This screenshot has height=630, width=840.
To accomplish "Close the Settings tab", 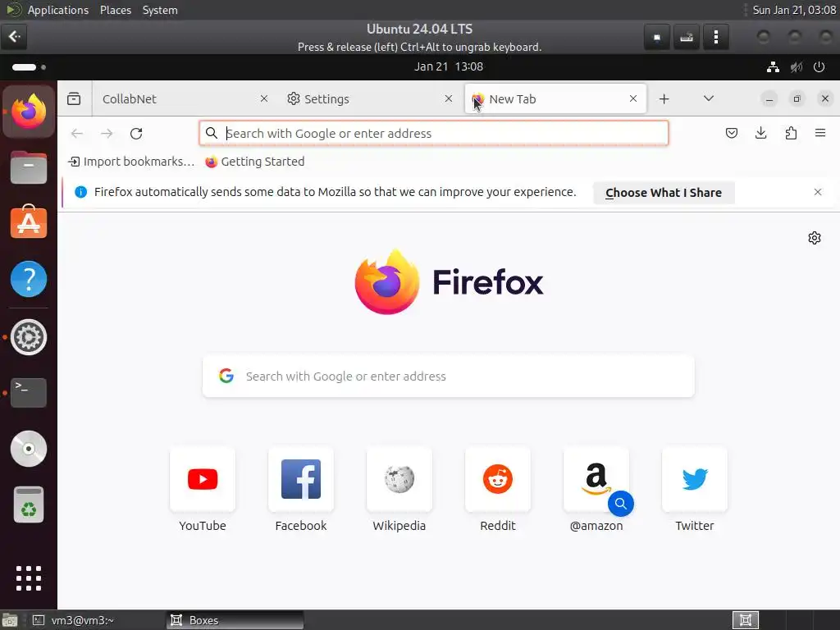I will tap(449, 98).
